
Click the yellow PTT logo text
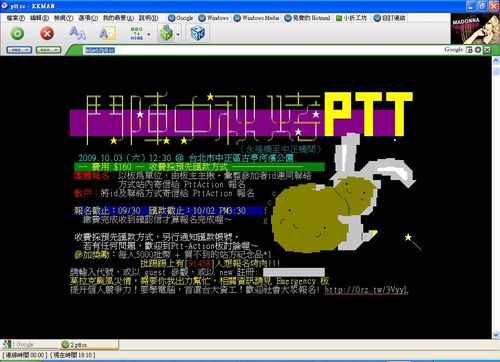(368, 114)
